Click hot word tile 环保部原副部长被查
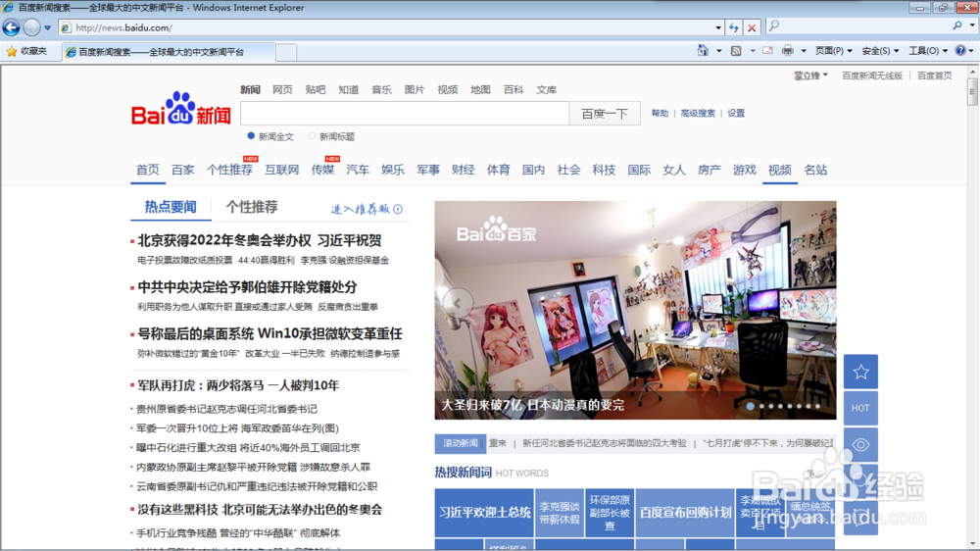The image size is (980, 551). coord(610,512)
